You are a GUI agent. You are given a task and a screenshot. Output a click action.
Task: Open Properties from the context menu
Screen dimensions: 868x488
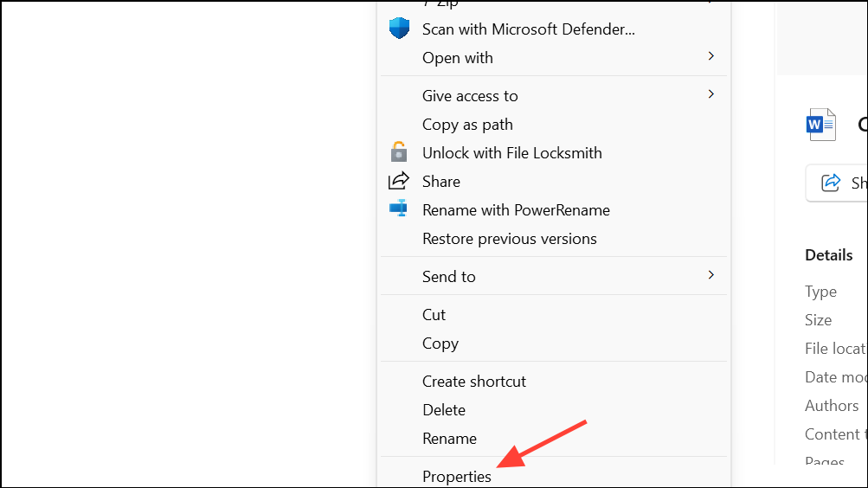(456, 477)
